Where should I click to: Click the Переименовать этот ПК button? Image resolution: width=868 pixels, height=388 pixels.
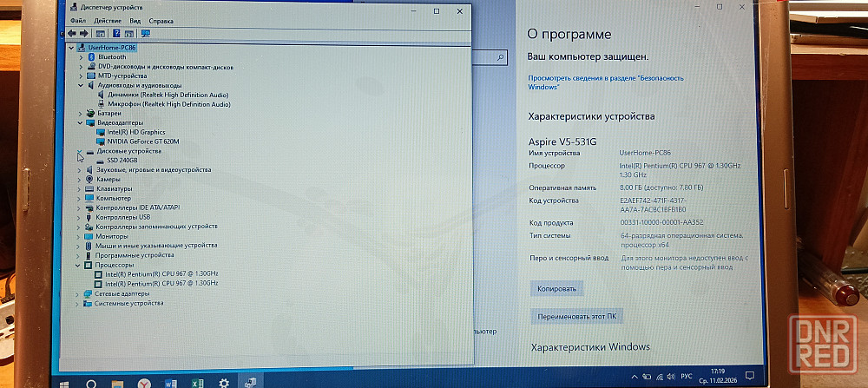[576, 317]
